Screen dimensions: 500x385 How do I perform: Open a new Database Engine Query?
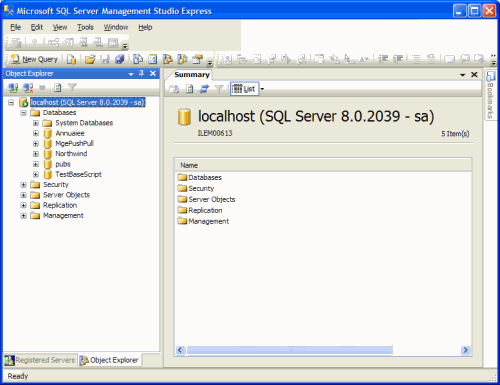pos(71,59)
